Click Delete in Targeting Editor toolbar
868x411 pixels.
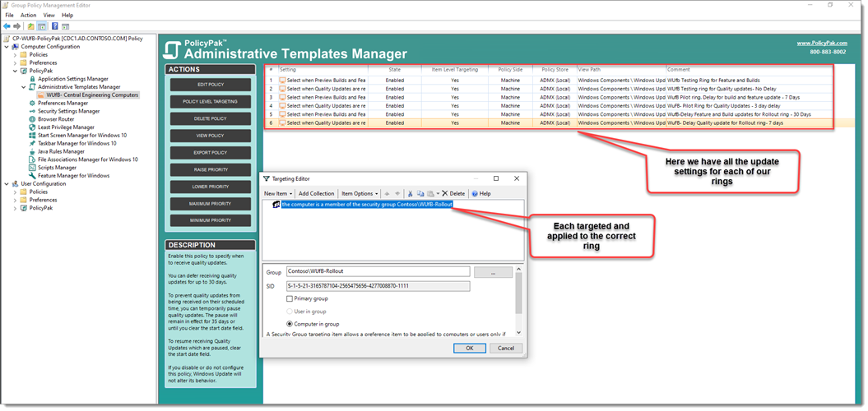453,194
